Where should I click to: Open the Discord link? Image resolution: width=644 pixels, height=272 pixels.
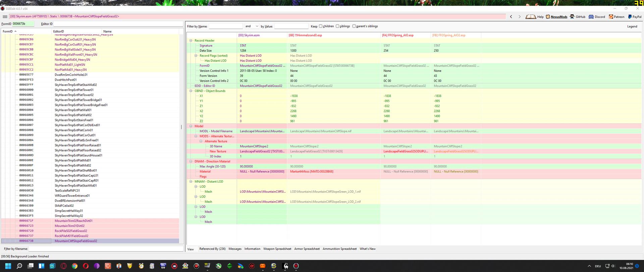[x=597, y=17]
